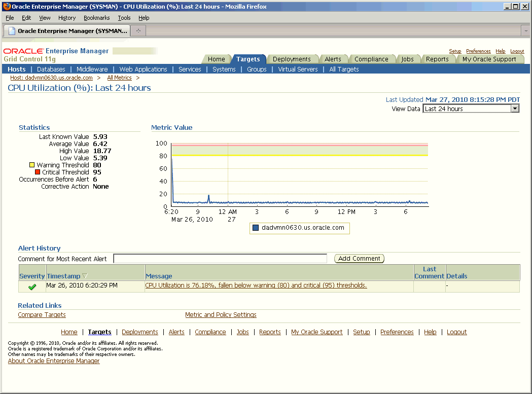Click the Home link in the footer

click(69, 332)
